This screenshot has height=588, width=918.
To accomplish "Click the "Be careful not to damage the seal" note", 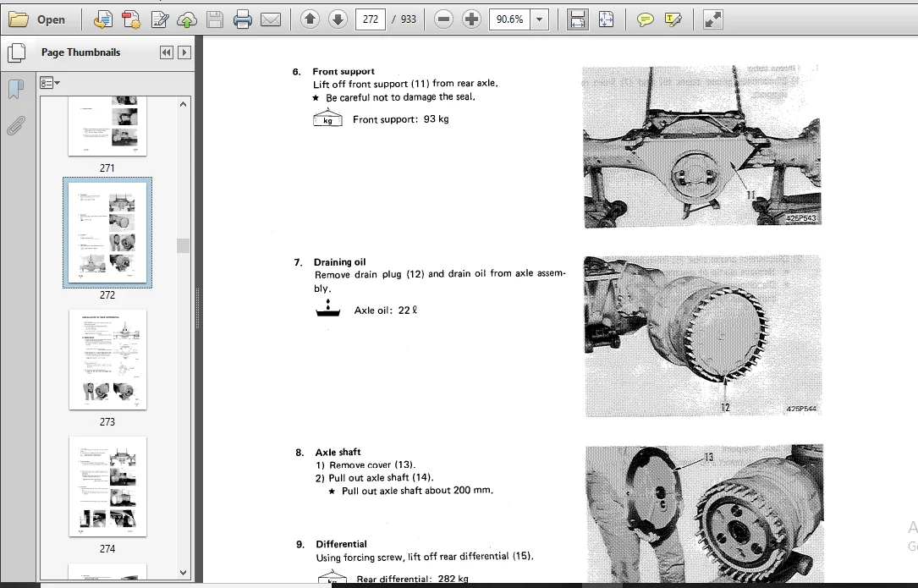I will 400,97.
